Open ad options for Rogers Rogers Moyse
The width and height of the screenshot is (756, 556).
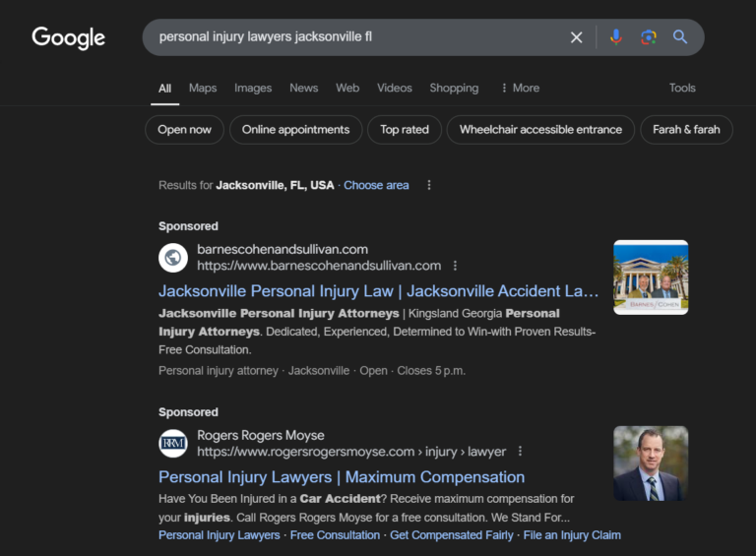pyautogui.click(x=520, y=452)
